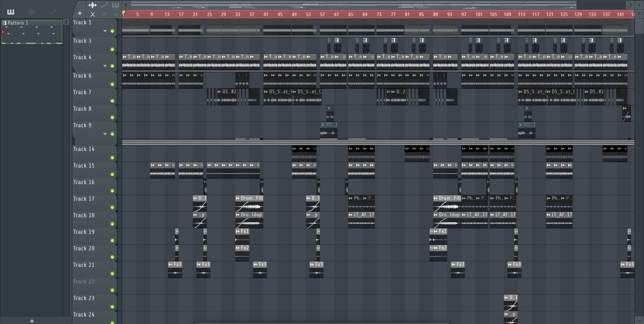
Task: Click the up arrow of the vertical scrollbar
Action: 639,14
